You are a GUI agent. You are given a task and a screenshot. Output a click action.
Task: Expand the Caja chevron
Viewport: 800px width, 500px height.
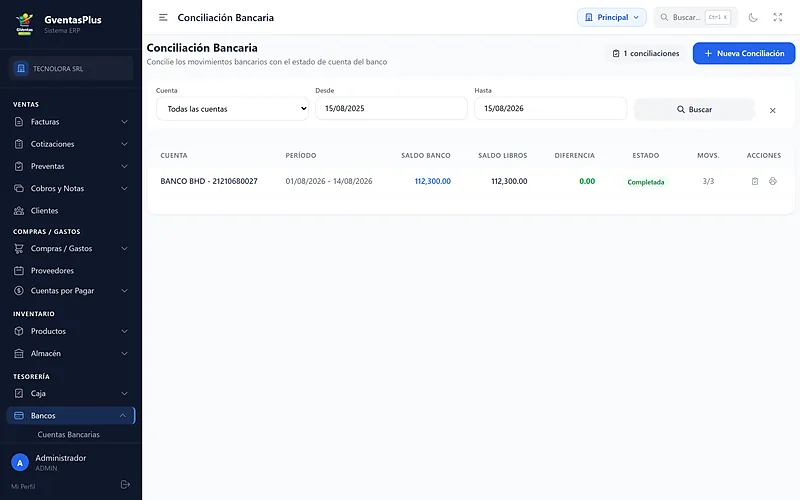click(124, 393)
